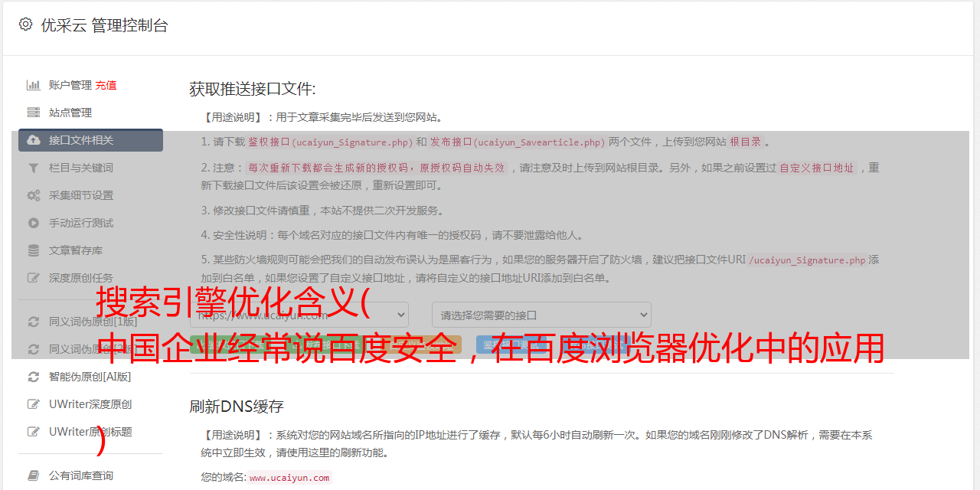Click the www.ucaiyun.com domain name text

pos(289,478)
